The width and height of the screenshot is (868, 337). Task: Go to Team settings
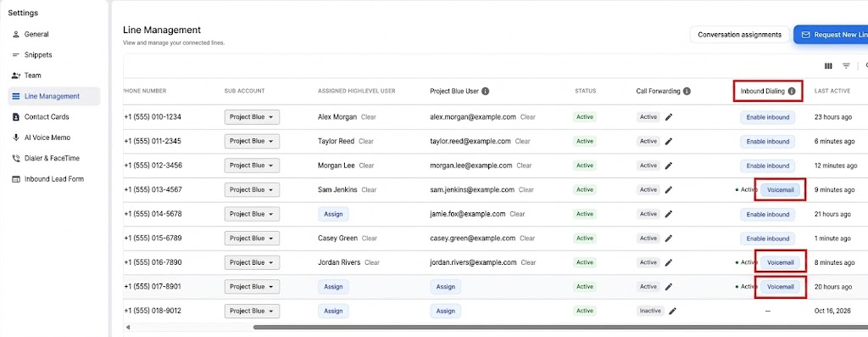click(x=53, y=76)
